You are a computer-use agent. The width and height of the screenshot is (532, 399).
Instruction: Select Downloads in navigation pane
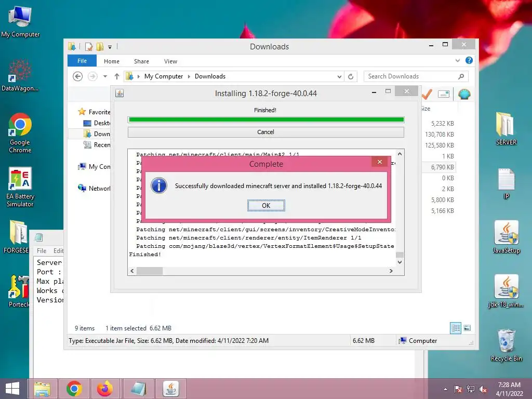coord(97,134)
